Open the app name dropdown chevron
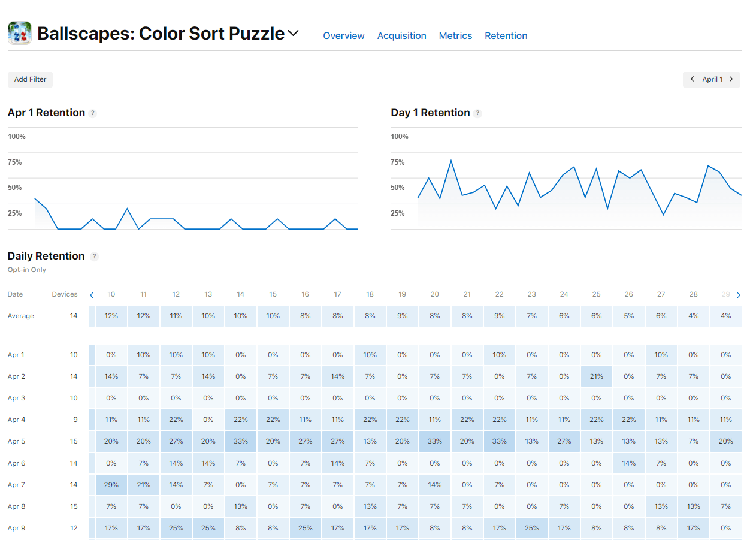This screenshot has height=540, width=756. [293, 34]
